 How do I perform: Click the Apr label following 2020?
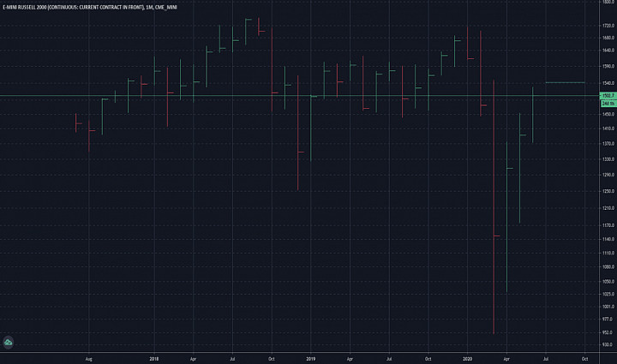pos(506,359)
